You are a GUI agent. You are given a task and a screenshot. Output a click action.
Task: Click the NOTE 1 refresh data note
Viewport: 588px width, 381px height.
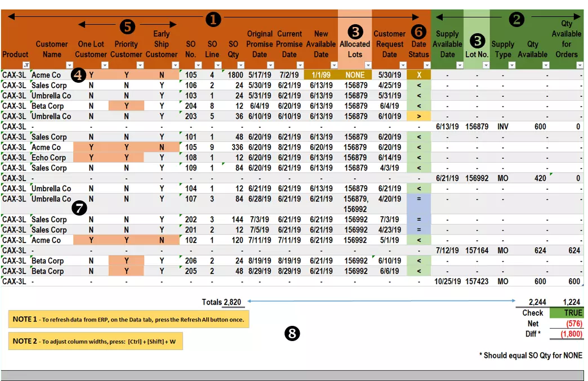pos(128,320)
